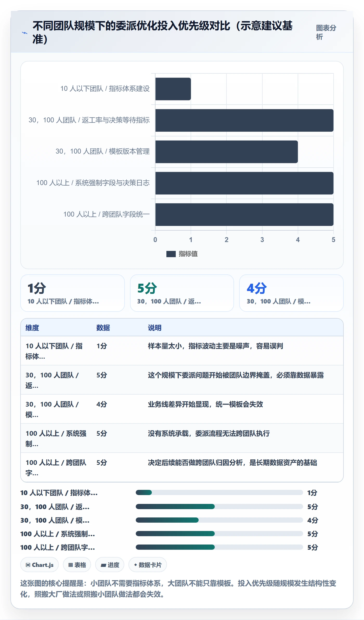Select the table cell 100 人以上 / 跨团队字…
The width and height of the screenshot is (364, 620).
pyautogui.click(x=56, y=467)
